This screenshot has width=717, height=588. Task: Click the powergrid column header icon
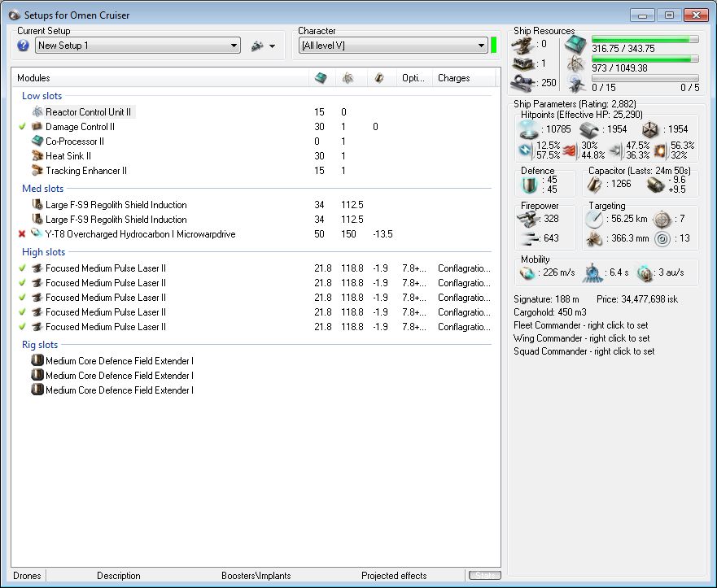coord(348,78)
